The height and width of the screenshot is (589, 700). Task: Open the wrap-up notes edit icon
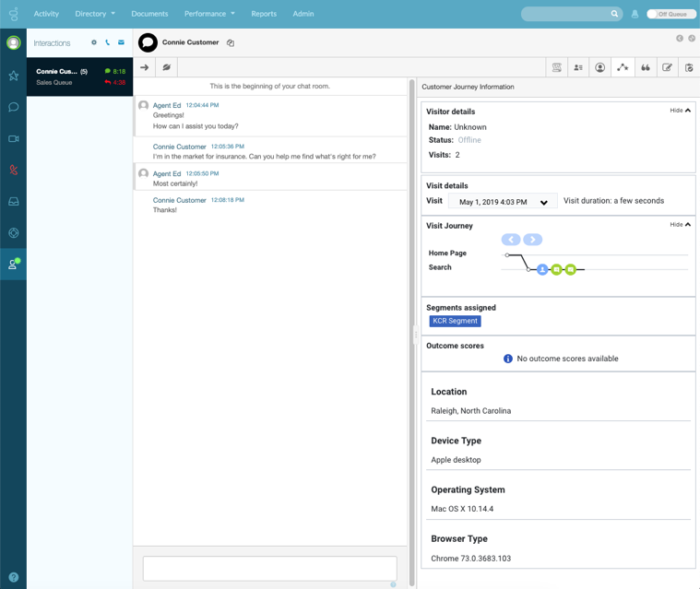coord(667,67)
